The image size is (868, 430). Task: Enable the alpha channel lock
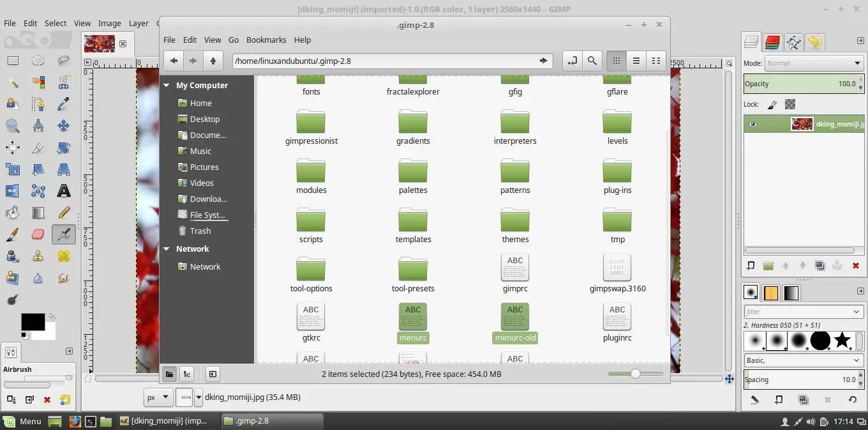[790, 104]
